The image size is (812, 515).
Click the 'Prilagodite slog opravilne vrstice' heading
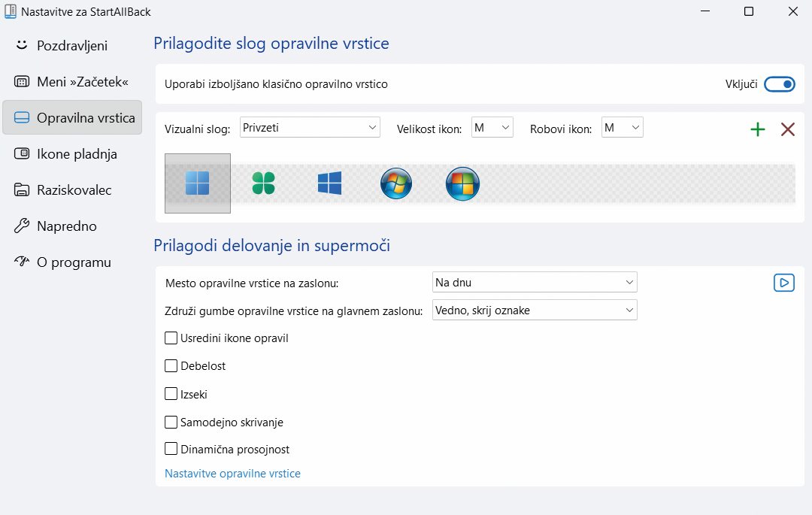pos(271,44)
